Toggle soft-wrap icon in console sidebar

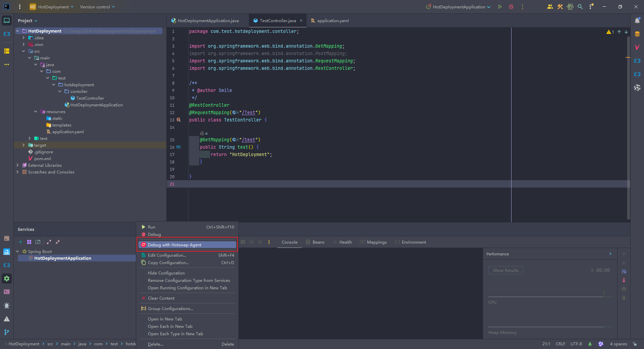pyautogui.click(x=624, y=271)
